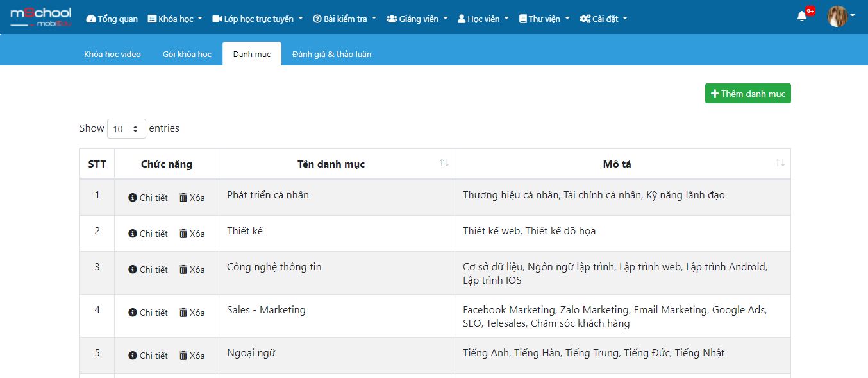Viewport: 868px width, 378px height.
Task: Expand the Cài đặt menu
Action: pyautogui.click(x=604, y=19)
